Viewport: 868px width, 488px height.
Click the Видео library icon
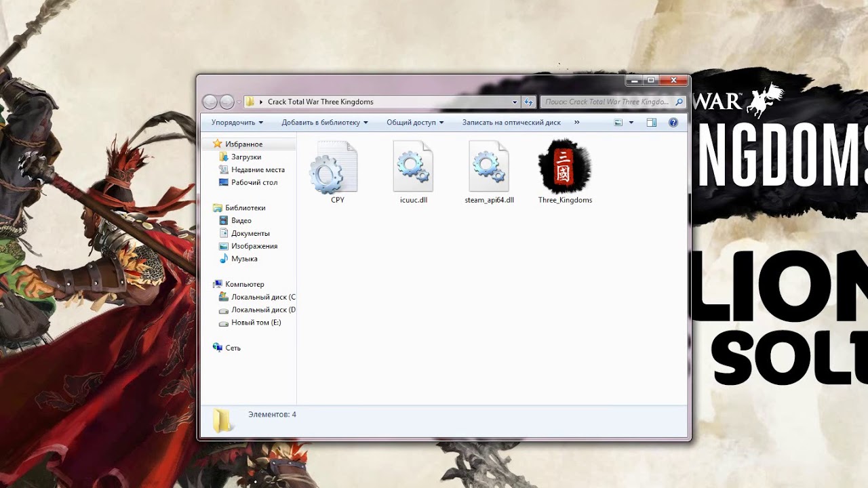[x=224, y=220]
